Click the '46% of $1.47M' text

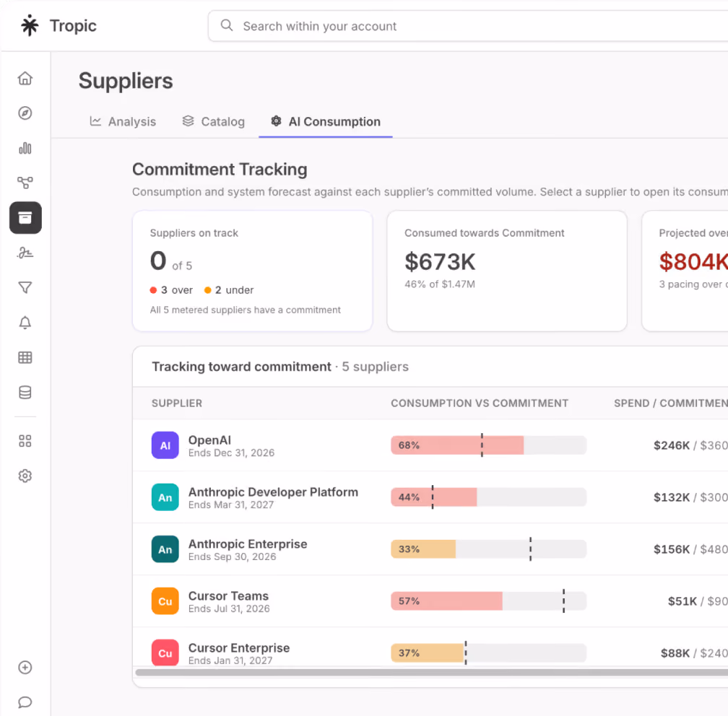click(440, 284)
